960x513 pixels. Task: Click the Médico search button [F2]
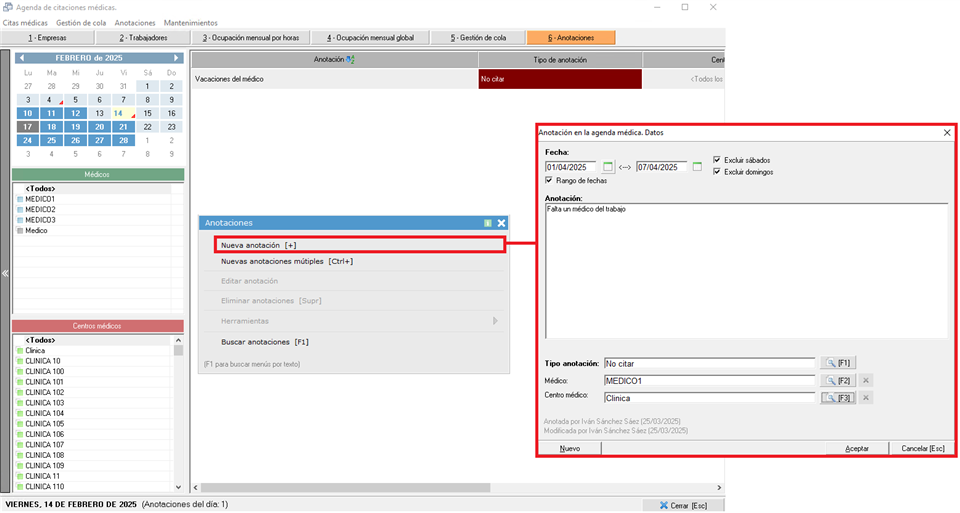tap(838, 380)
